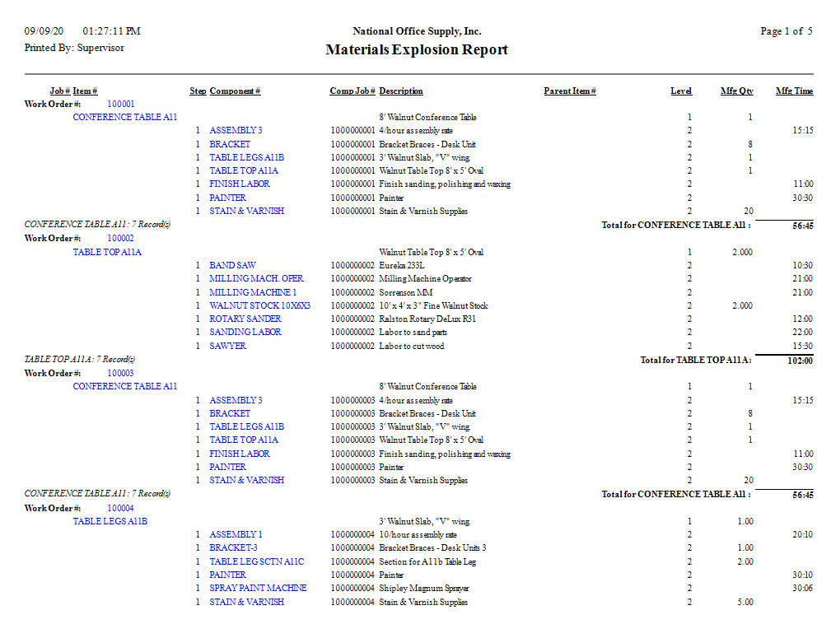840x638 pixels.
Task: Click the BRACKET-3 component link
Action: (x=233, y=548)
